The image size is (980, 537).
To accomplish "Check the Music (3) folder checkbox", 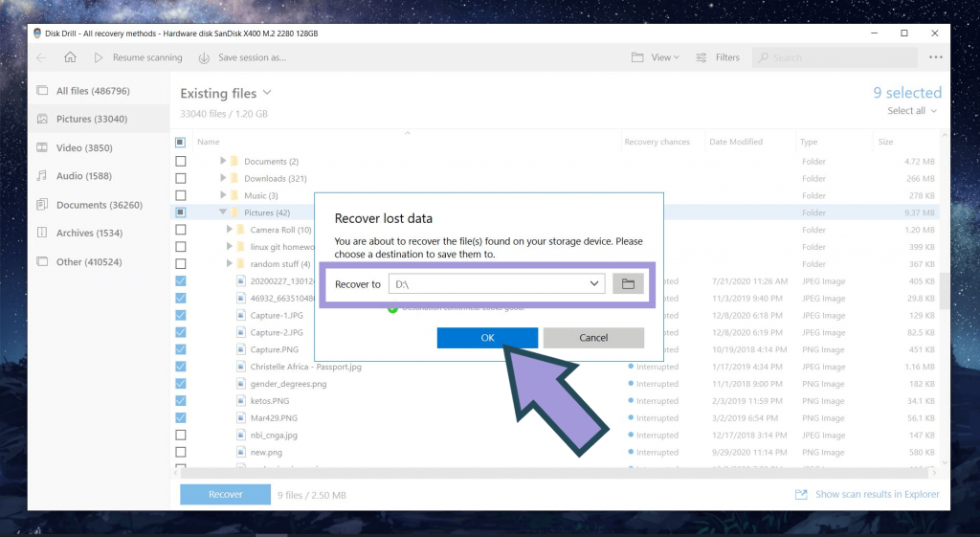I will [181, 195].
